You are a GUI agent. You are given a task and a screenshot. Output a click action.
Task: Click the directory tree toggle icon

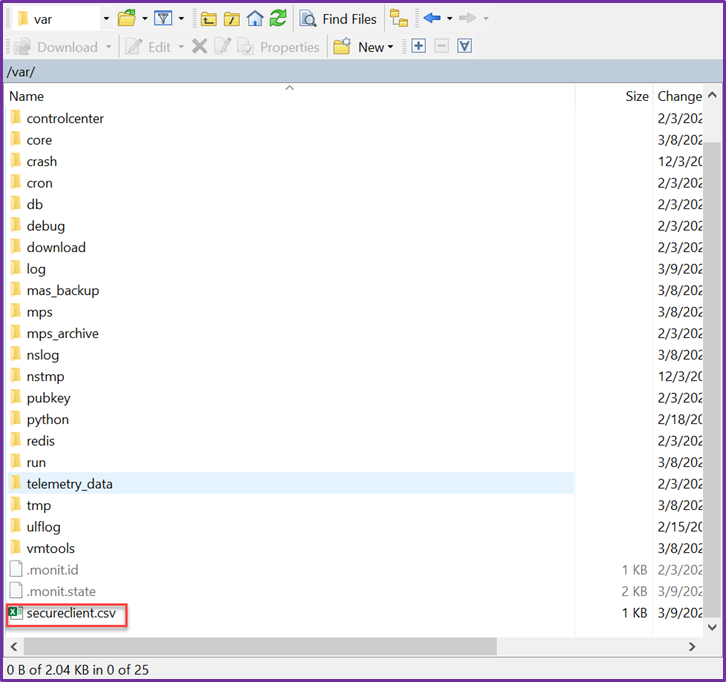coord(399,19)
